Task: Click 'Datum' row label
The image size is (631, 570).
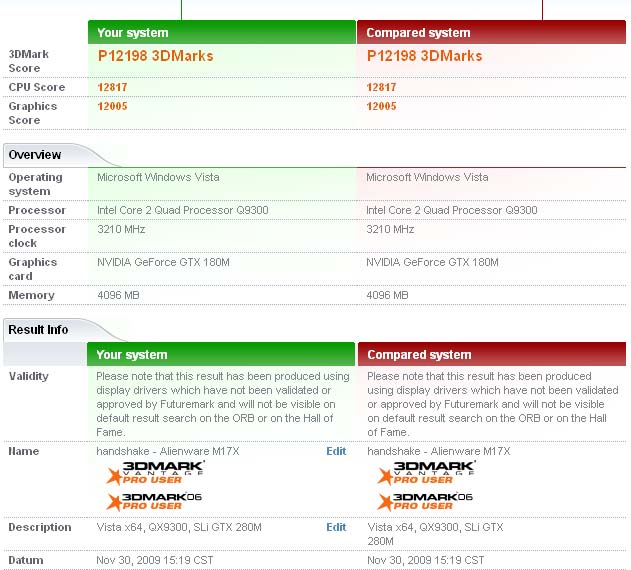Action: pyautogui.click(x=26, y=560)
